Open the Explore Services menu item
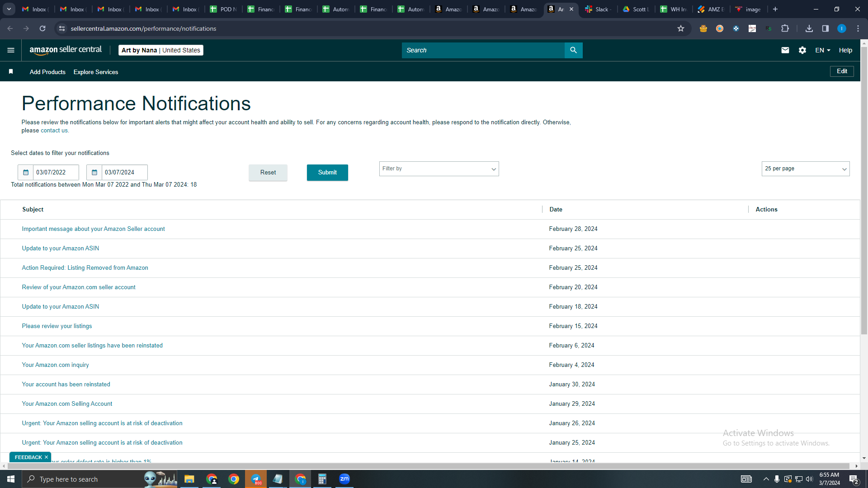Viewport: 868px width, 488px height. tap(96, 72)
